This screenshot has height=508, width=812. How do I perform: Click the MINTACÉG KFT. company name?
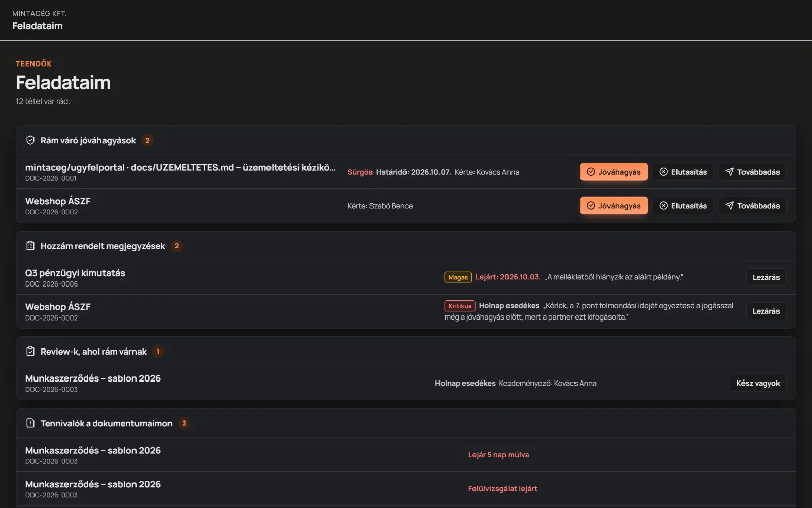pyautogui.click(x=40, y=13)
